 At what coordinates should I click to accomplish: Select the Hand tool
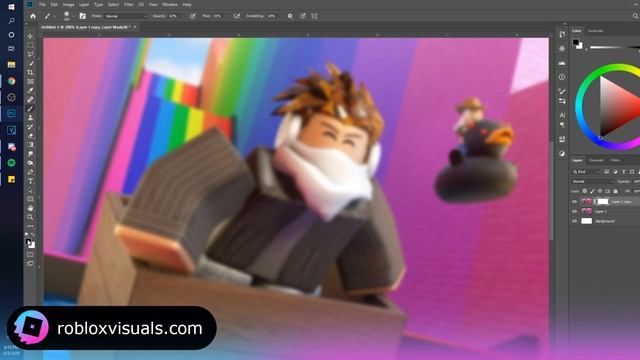tap(30, 208)
